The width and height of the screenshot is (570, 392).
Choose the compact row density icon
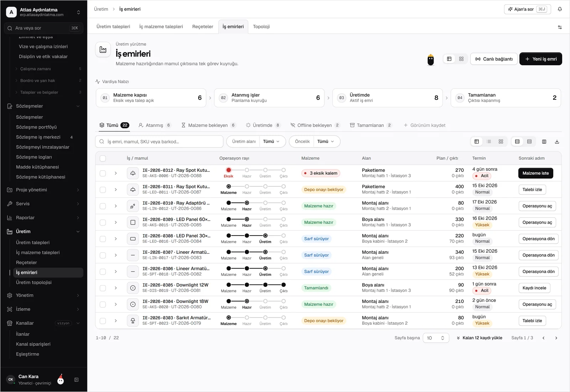pyautogui.click(x=529, y=141)
